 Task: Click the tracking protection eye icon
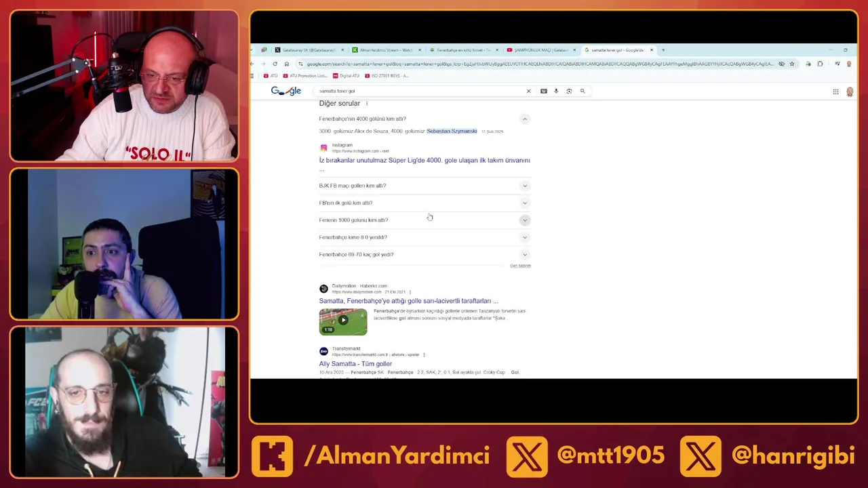(x=781, y=64)
